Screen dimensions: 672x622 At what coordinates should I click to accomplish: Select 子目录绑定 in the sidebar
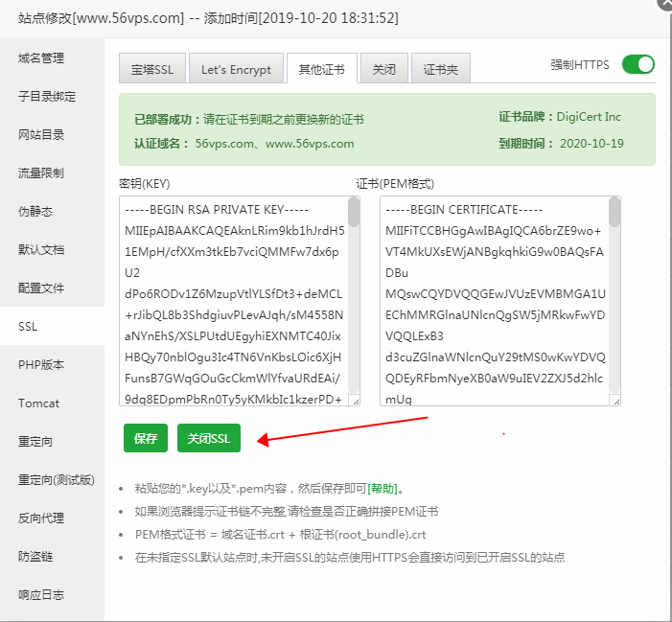point(47,96)
